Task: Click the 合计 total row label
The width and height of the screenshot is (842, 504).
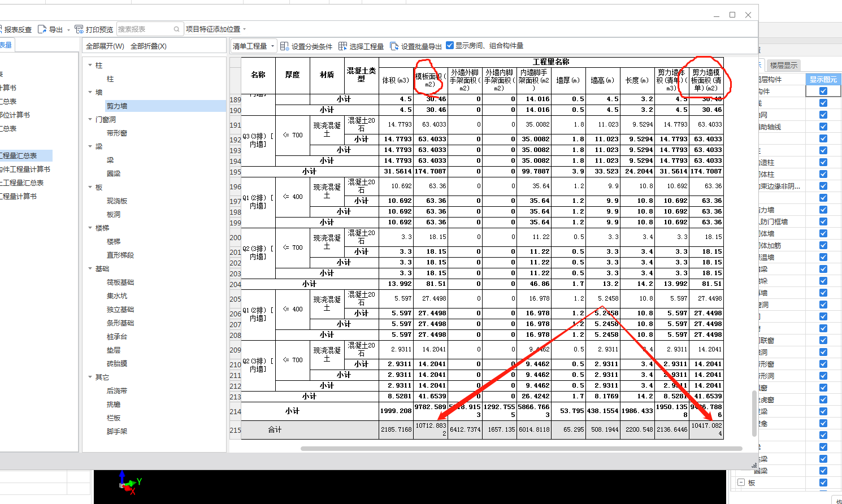Action: pyautogui.click(x=275, y=429)
